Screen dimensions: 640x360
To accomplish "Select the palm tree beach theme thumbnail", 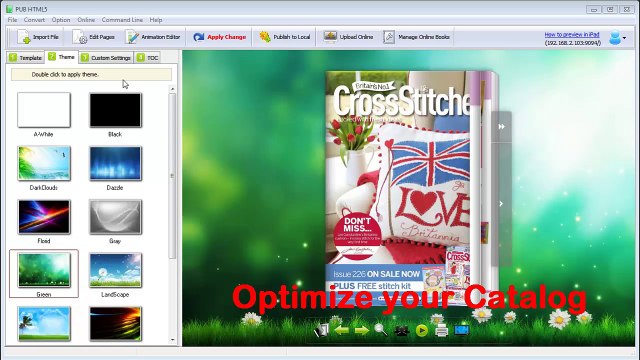I will 44,323.
